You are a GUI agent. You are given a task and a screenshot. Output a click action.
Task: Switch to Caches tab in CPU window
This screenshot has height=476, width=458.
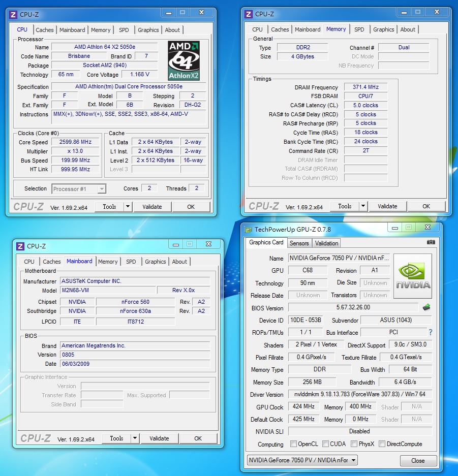(x=44, y=30)
